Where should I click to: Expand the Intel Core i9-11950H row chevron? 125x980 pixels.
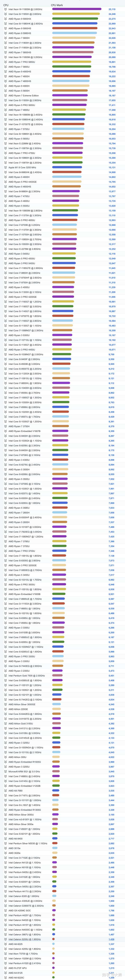click(x=5, y=14)
